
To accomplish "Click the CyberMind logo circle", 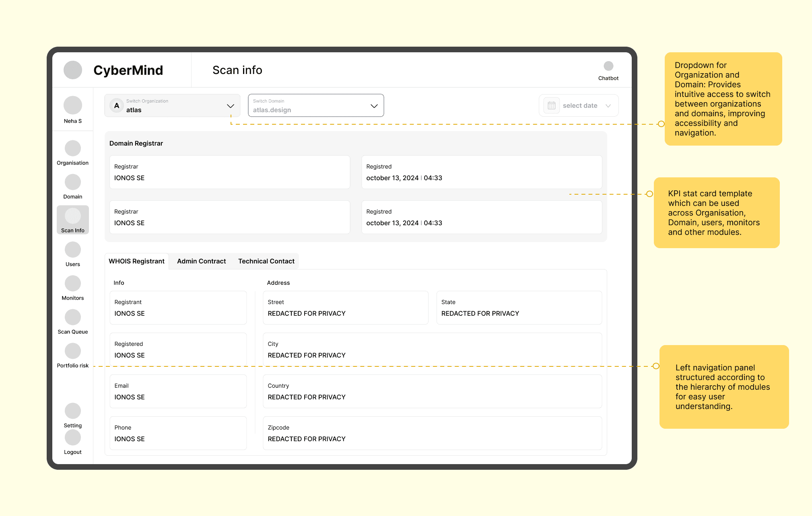I will 73,70.
